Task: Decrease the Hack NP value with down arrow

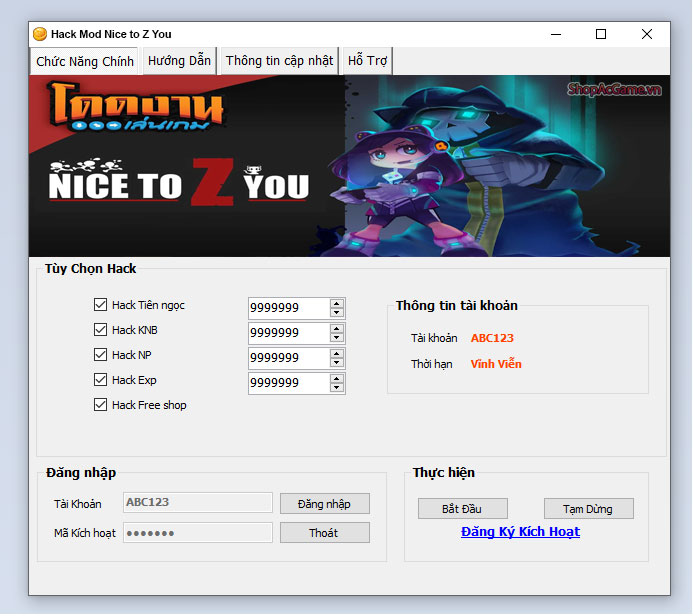Action: pos(337,362)
